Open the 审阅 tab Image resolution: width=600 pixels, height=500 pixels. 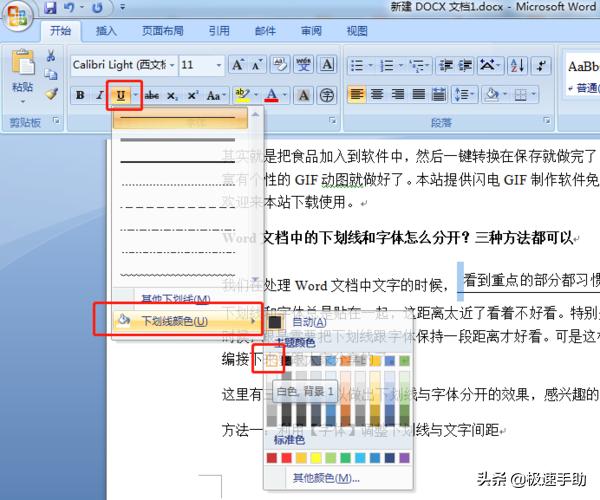point(311,31)
